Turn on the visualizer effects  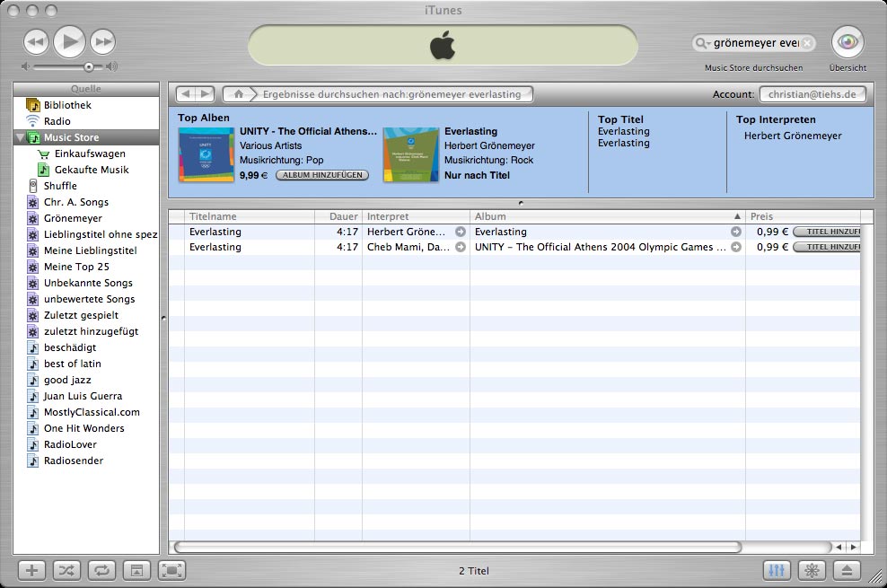(812, 570)
